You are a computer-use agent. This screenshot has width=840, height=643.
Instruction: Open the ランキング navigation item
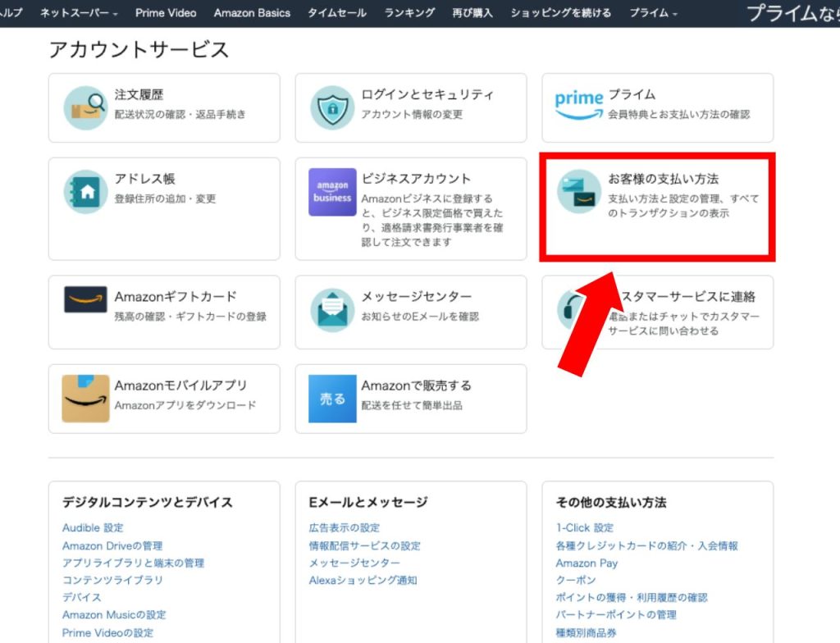(x=409, y=13)
